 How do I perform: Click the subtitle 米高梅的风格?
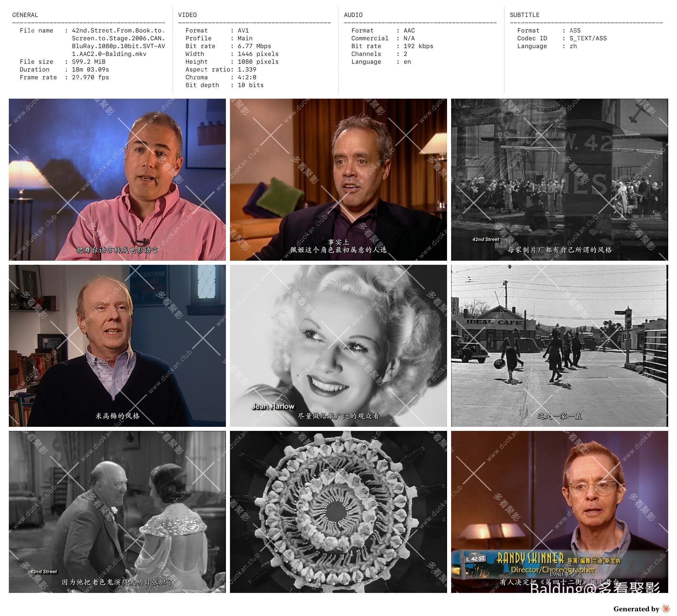117,416
